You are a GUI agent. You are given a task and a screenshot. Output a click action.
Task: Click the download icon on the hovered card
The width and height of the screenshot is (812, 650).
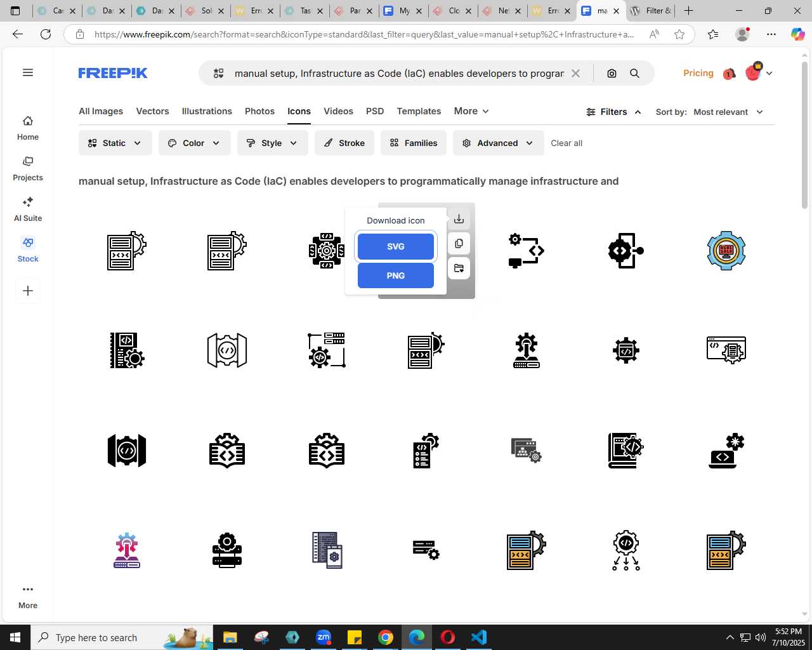point(459,220)
